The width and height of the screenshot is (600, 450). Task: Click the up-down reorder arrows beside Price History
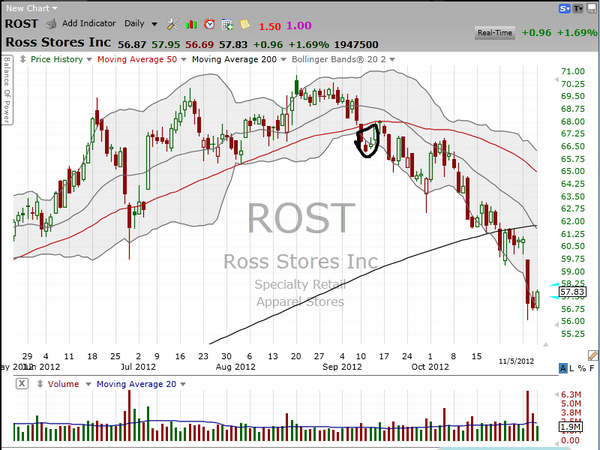pyautogui.click(x=23, y=59)
